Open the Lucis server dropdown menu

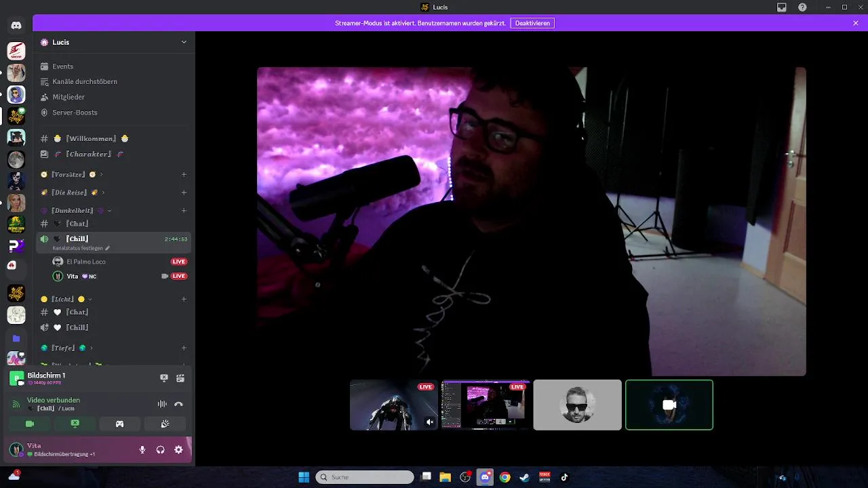[x=184, y=42]
